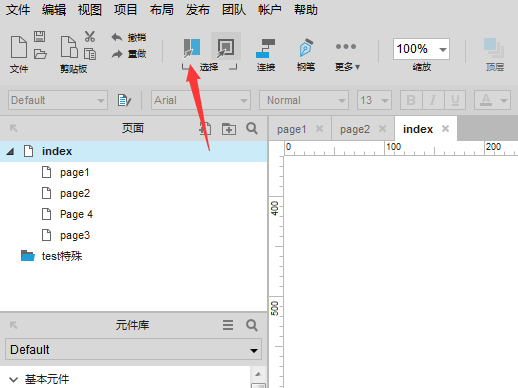Screen dimensions: 518x388
Task: Open the Arial font dropdown
Action: pyautogui.click(x=201, y=100)
